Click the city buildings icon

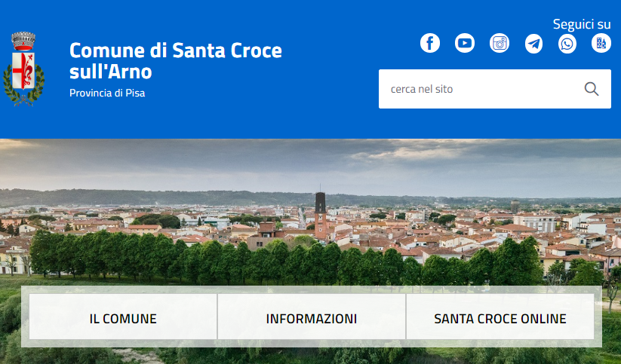pyautogui.click(x=601, y=44)
